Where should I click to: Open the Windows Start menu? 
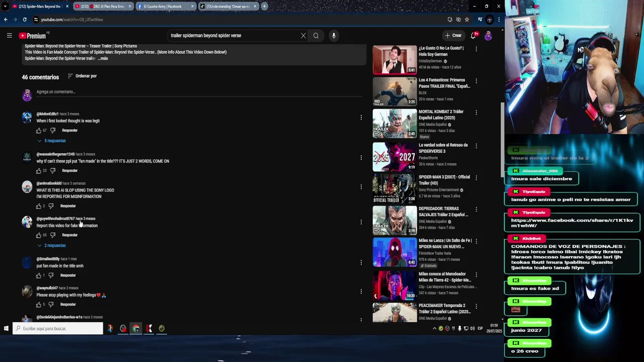coord(6,328)
